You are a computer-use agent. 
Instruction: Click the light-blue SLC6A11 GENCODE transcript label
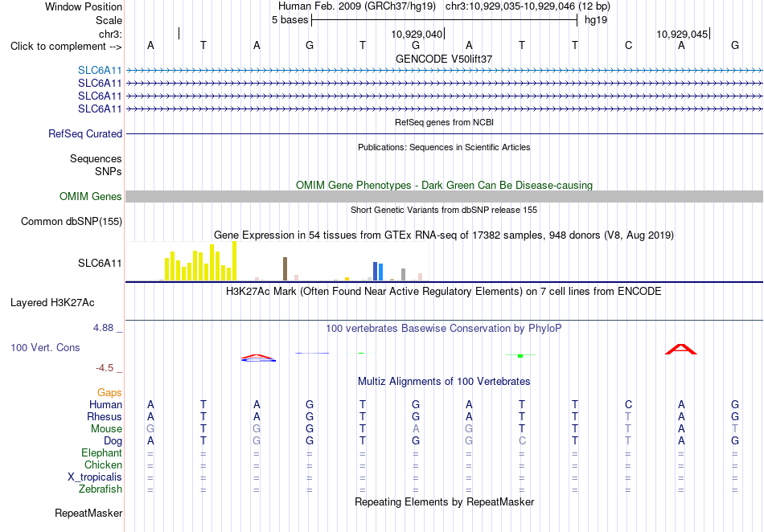[x=100, y=71]
